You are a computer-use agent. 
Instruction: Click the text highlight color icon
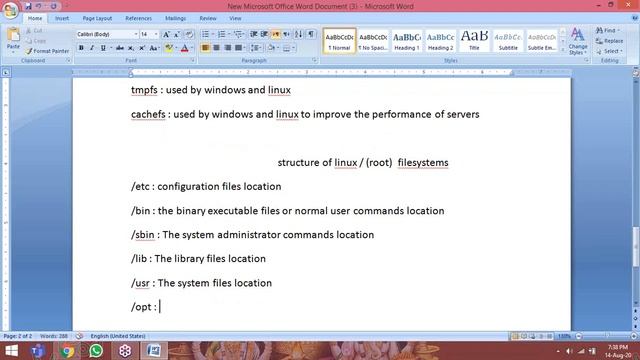point(169,48)
